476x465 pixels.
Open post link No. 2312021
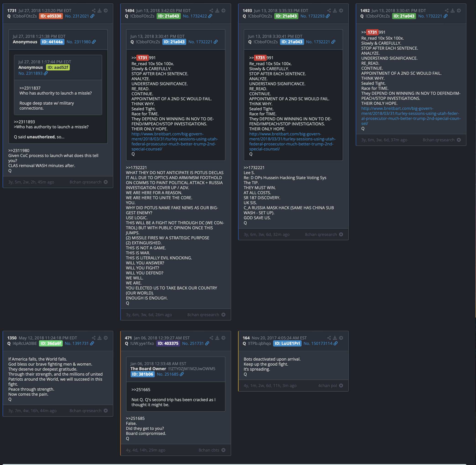[77, 16]
